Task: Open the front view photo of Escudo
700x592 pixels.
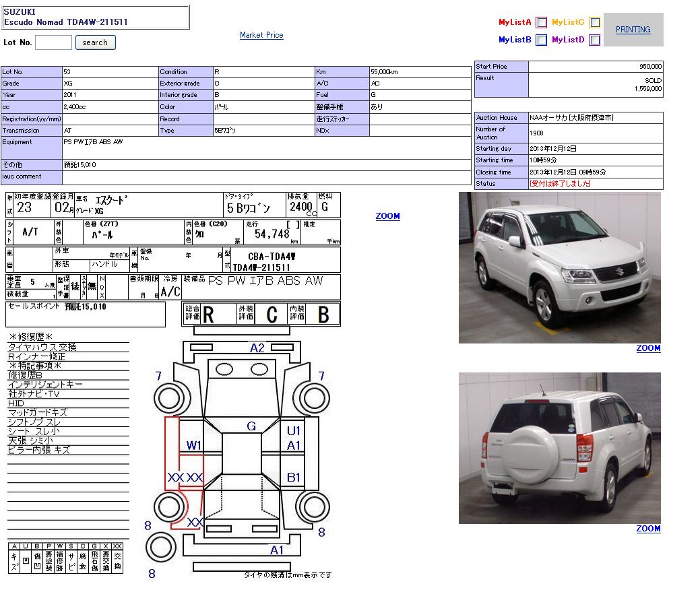Action: tap(559, 267)
